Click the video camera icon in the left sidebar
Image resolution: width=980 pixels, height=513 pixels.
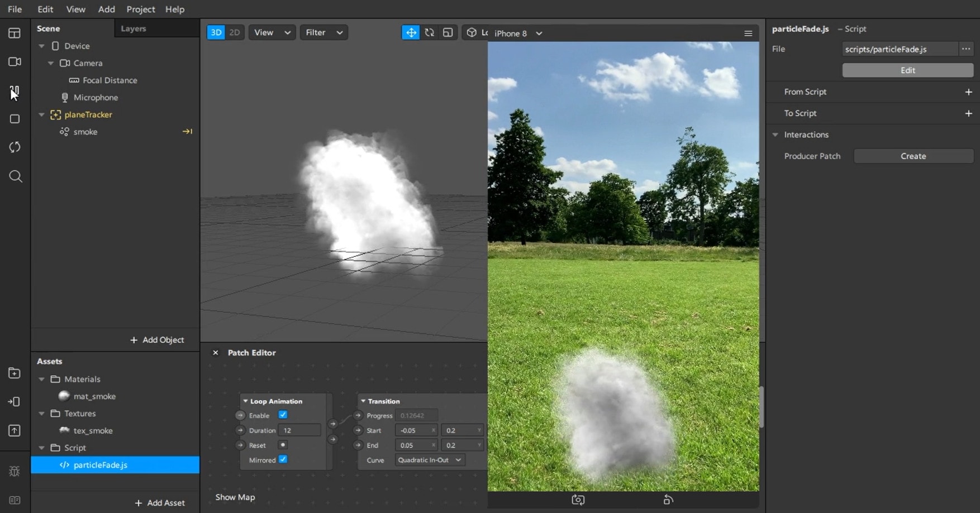point(15,61)
